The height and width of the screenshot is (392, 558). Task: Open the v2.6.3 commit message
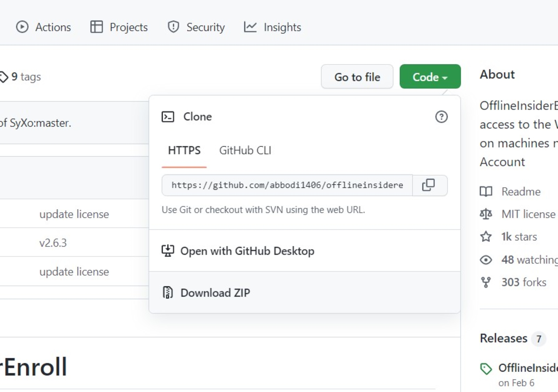[x=53, y=243]
